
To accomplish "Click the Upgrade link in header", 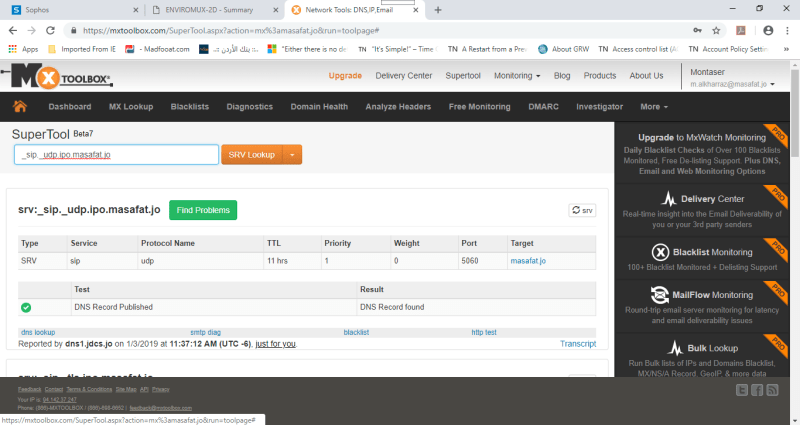I will 345,76.
